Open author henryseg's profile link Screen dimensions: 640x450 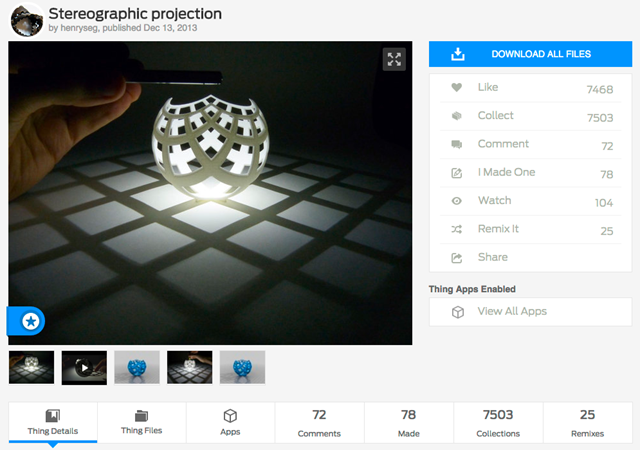tap(80, 28)
